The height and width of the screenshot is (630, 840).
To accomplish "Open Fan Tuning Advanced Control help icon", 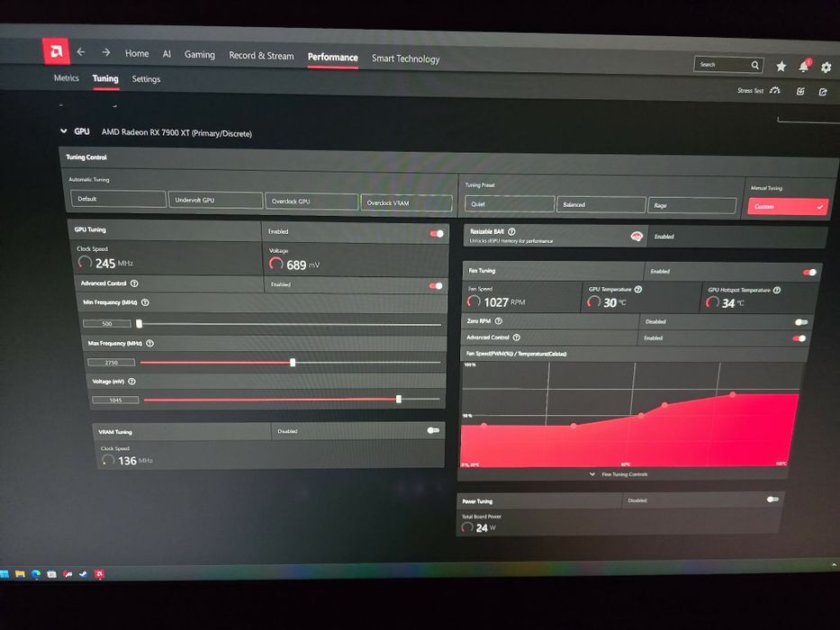I will point(517,337).
